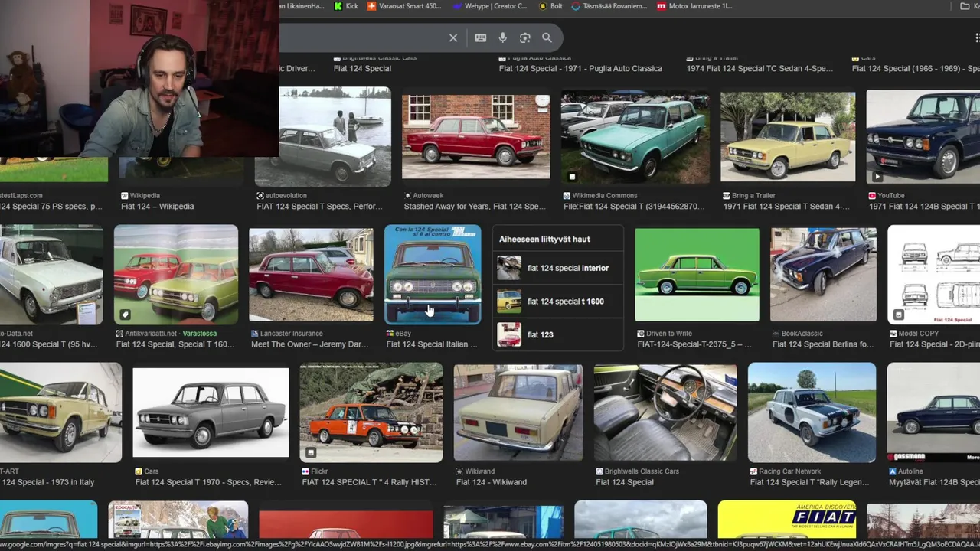Open the orange rally Fiat Flickr thumbnail
Viewport: 980px width, 551px height.
pos(371,412)
